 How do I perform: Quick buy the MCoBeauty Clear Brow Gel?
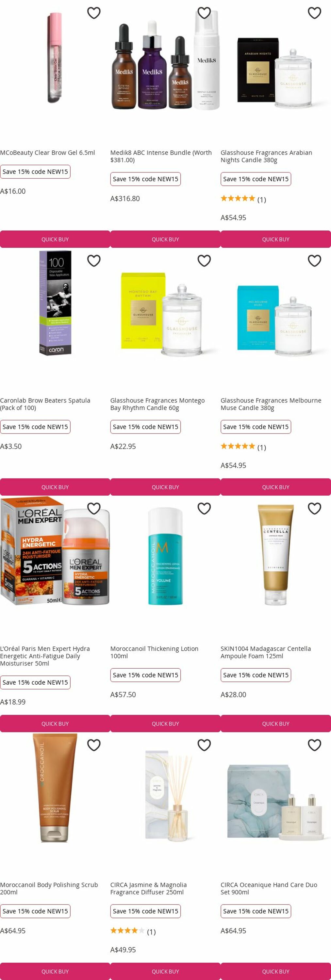click(x=55, y=239)
